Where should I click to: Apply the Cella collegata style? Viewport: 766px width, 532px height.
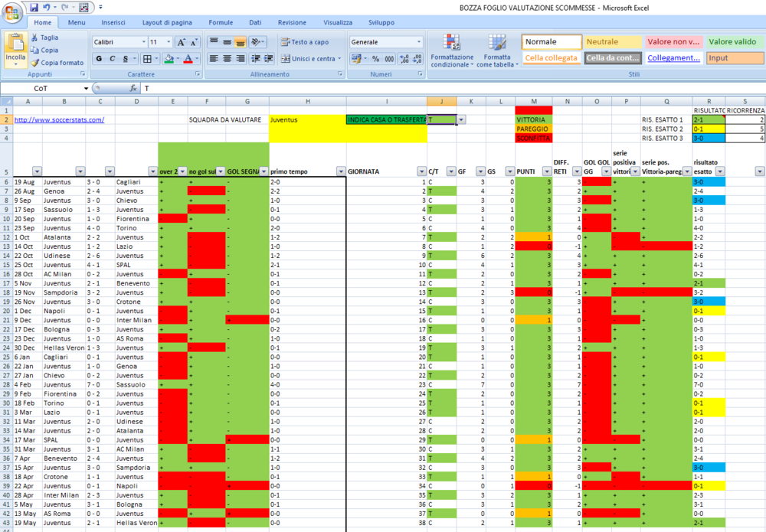tap(552, 58)
